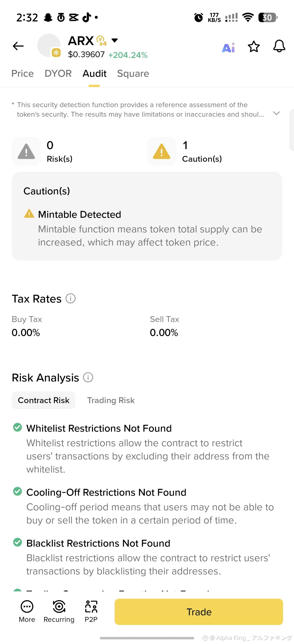Tap the Caution(s) yellow warning indicator

161,151
